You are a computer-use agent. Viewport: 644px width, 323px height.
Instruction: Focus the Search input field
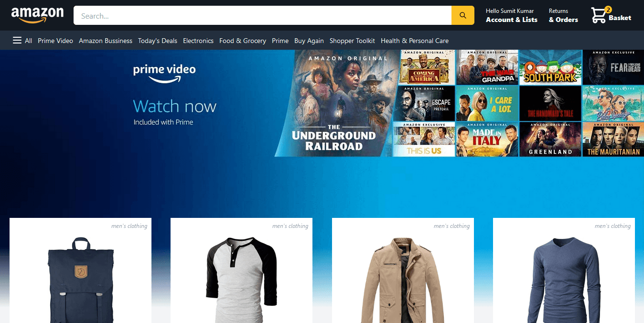click(262, 15)
